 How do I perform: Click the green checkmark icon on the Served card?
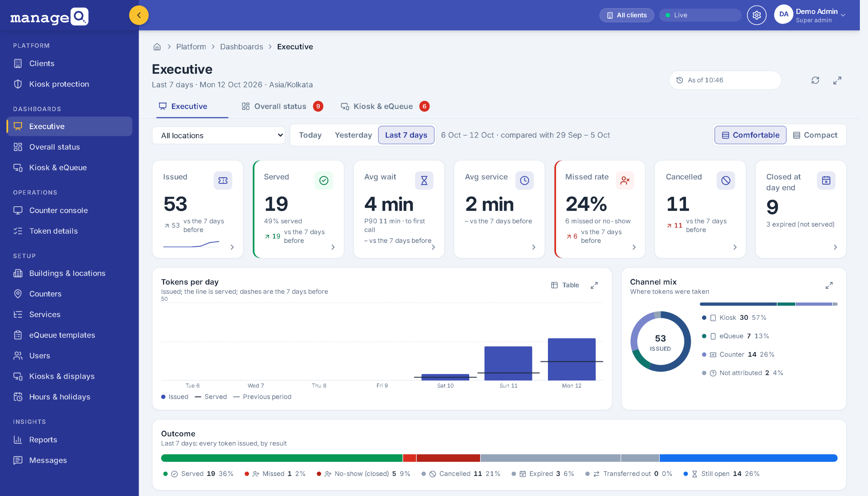(x=323, y=181)
